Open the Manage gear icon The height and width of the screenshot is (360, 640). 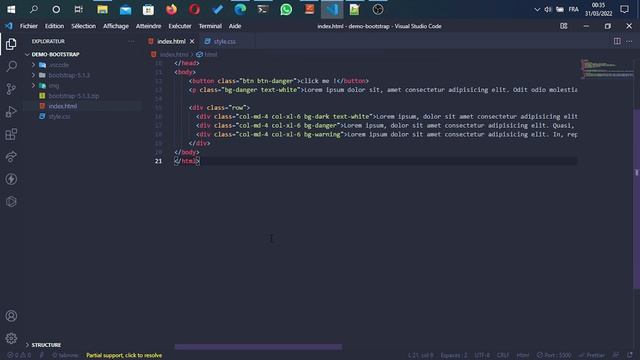point(11,338)
